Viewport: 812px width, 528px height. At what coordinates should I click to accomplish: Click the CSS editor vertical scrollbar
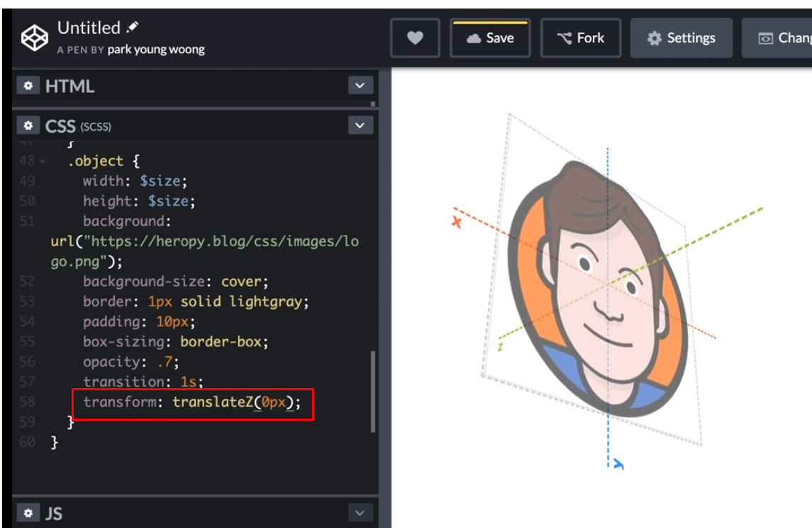coord(373,391)
